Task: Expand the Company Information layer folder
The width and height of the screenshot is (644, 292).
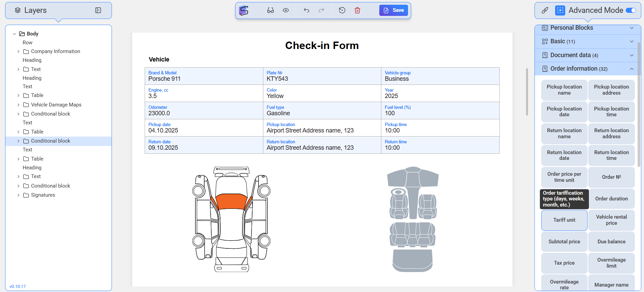Action: click(x=18, y=51)
